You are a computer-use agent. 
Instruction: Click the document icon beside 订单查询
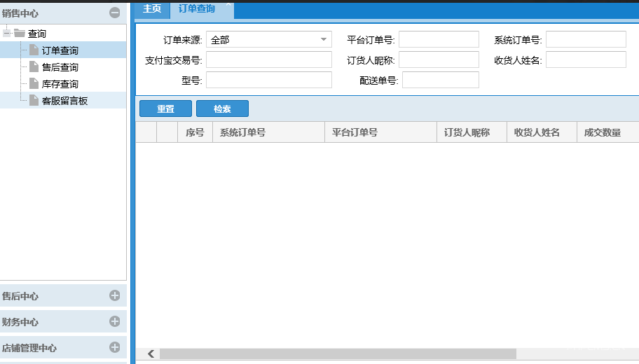click(x=34, y=50)
